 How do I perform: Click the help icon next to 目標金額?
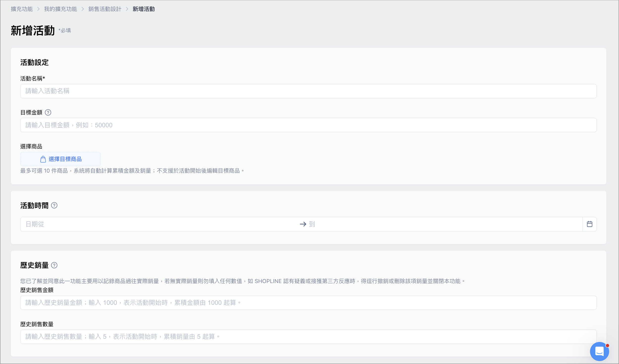tap(48, 113)
